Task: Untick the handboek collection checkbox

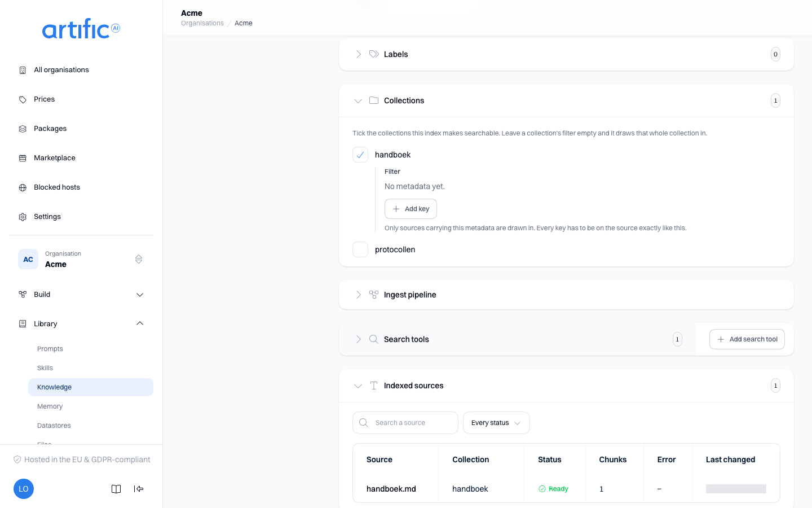Action: [360, 155]
